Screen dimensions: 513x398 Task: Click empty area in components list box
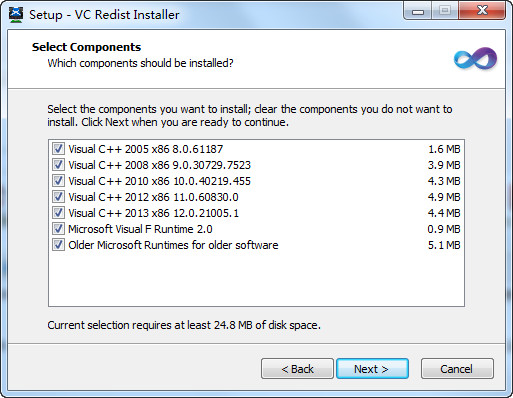pos(256,278)
